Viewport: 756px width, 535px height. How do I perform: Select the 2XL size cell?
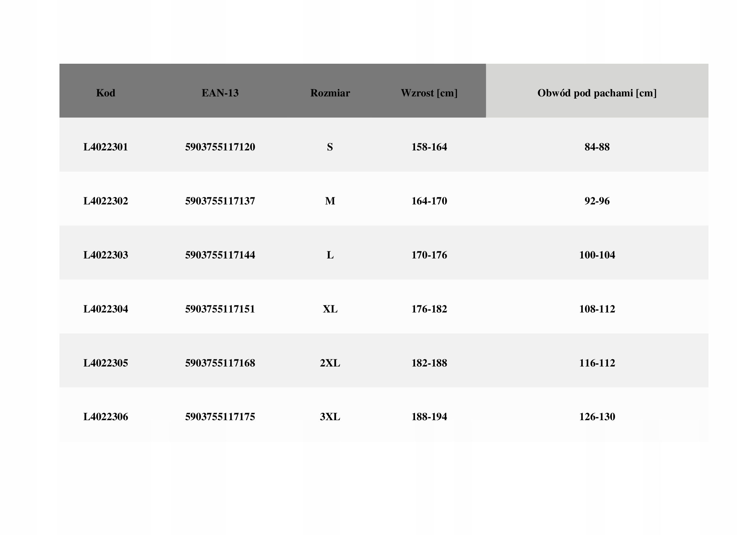pyautogui.click(x=330, y=363)
